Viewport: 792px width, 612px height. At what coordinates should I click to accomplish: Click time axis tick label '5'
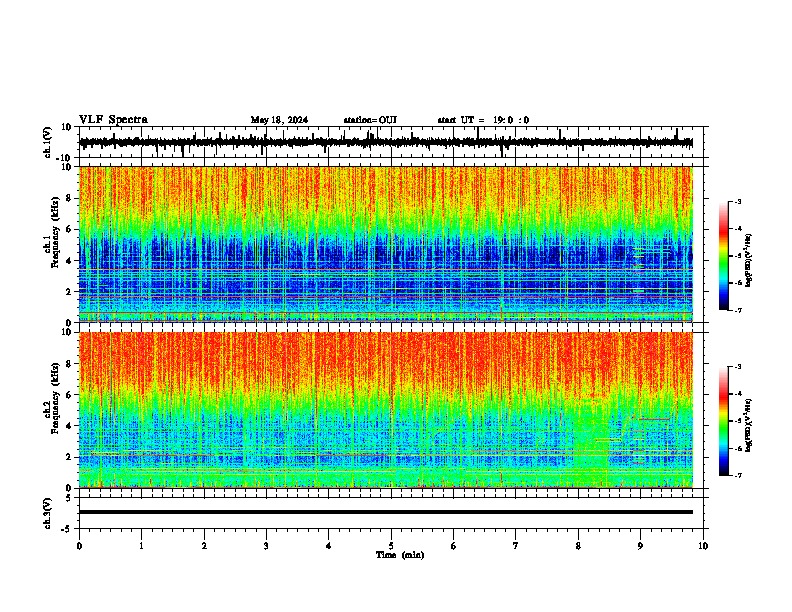point(391,546)
